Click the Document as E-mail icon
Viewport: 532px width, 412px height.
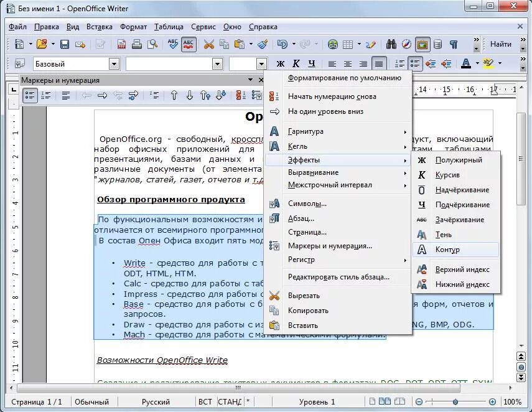click(x=80, y=44)
